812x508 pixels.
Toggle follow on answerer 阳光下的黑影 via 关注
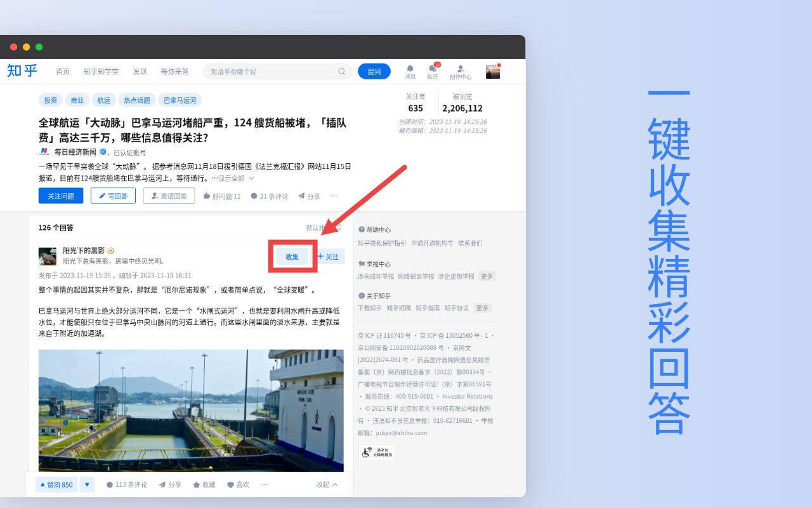(327, 256)
